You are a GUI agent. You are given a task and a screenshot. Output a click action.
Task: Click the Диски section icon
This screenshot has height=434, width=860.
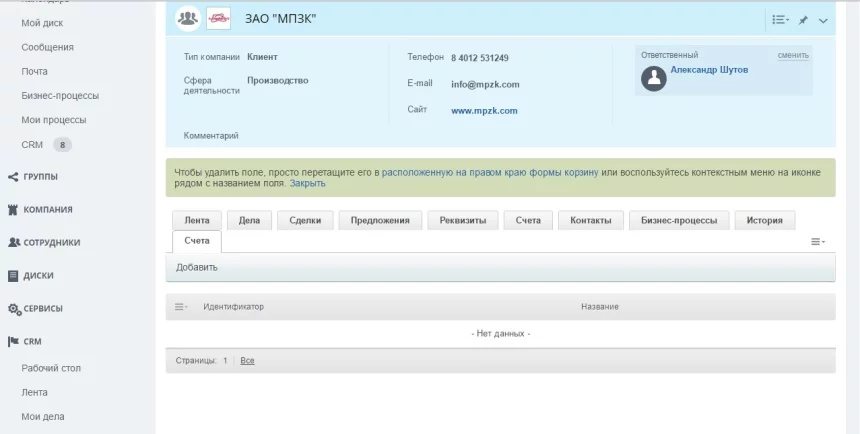13,276
